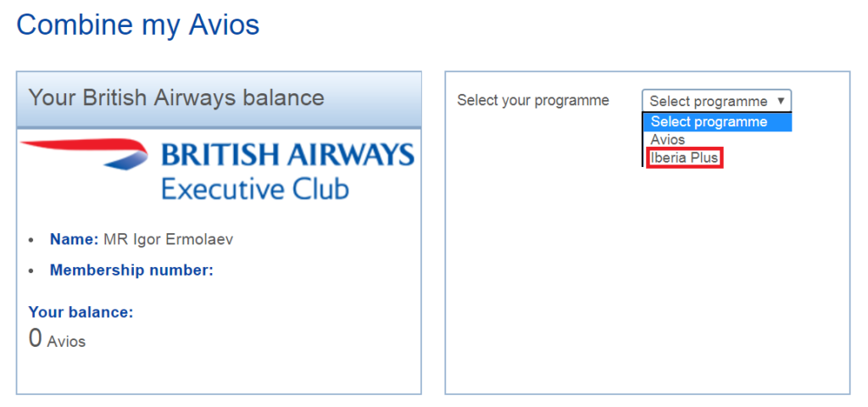Click the Executive Club text
The image size is (868, 407).
tap(255, 188)
